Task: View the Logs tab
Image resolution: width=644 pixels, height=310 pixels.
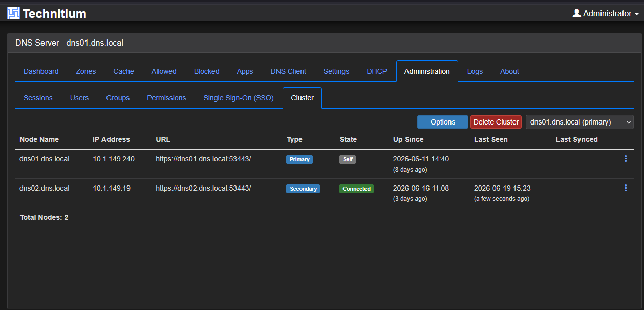Action: pyautogui.click(x=475, y=71)
